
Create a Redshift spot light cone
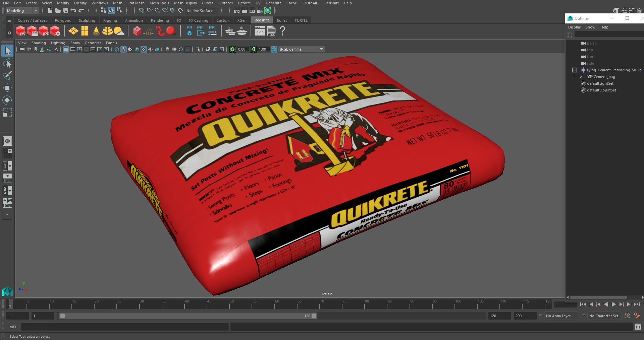click(x=96, y=31)
